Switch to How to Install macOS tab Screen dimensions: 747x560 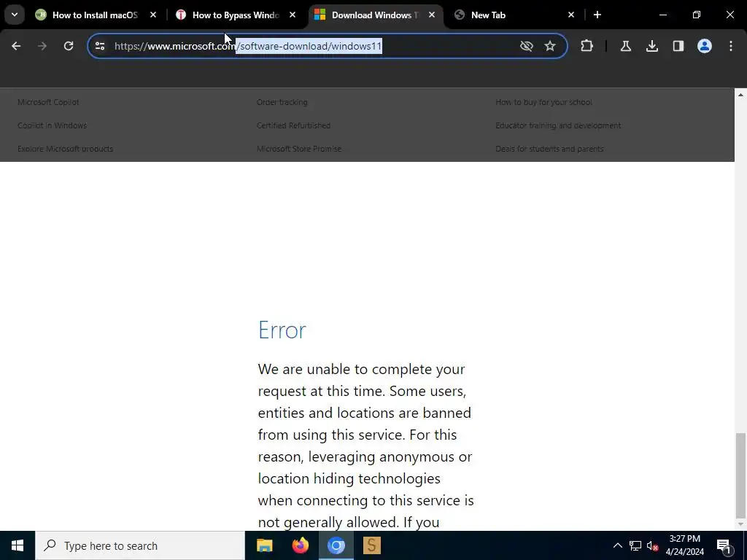95,15
